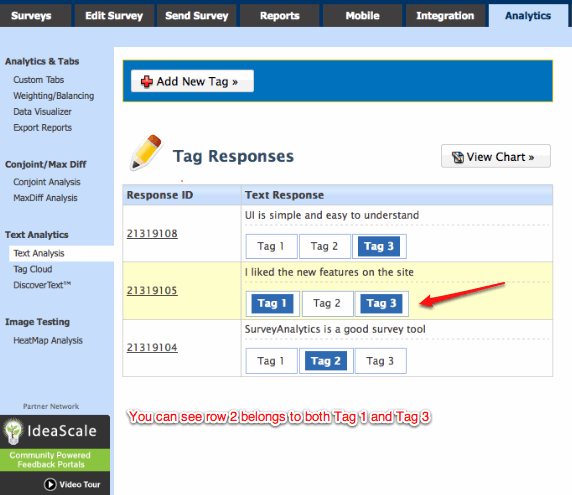
Task: Enable Tag 2 for response 21319105
Action: point(327,303)
